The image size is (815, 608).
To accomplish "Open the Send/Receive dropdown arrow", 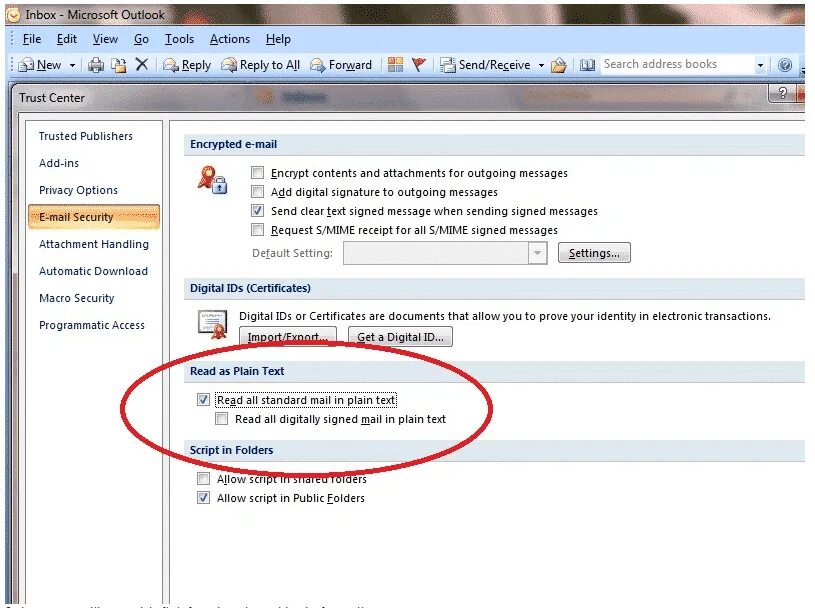I will (x=541, y=65).
